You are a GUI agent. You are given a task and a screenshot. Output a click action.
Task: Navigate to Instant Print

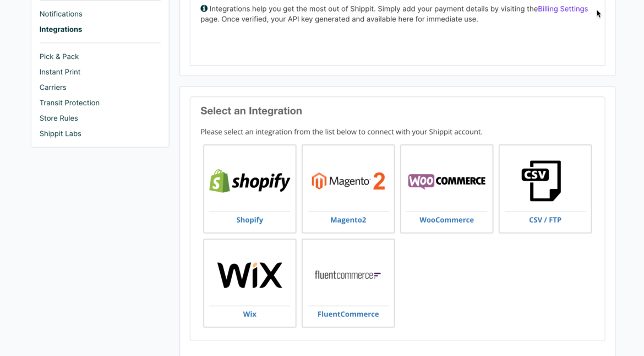tap(60, 72)
